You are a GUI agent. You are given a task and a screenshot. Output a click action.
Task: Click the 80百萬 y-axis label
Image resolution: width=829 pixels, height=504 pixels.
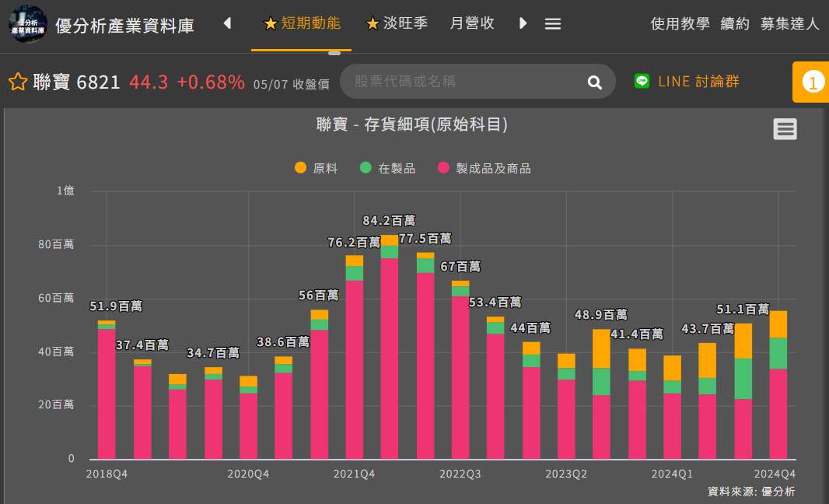(x=56, y=244)
